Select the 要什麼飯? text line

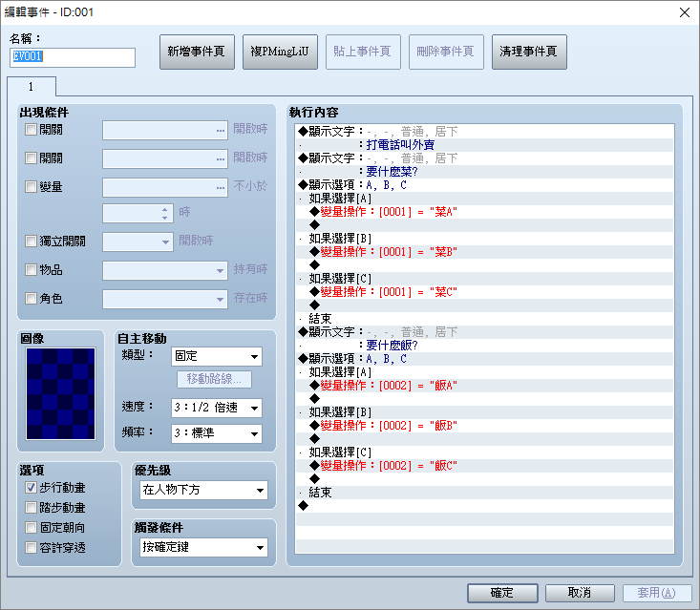[484, 346]
